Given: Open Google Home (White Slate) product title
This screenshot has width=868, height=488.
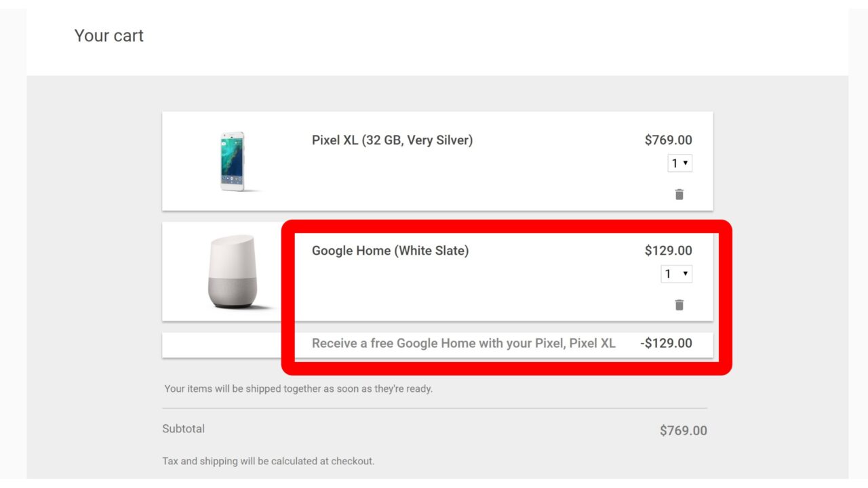Looking at the screenshot, I should [x=390, y=251].
